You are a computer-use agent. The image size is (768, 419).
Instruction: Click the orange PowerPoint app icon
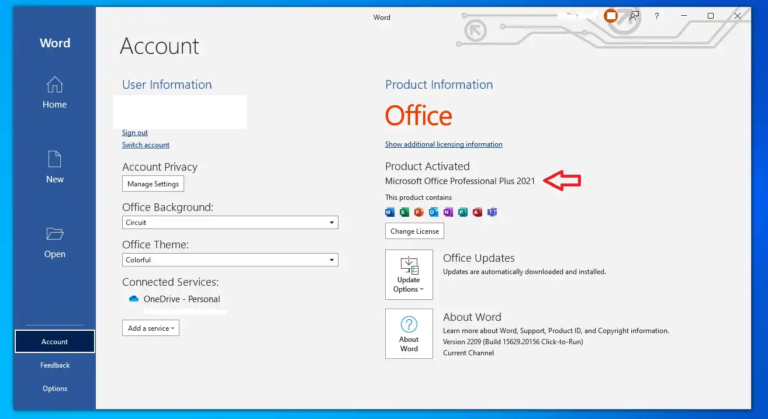click(x=419, y=212)
